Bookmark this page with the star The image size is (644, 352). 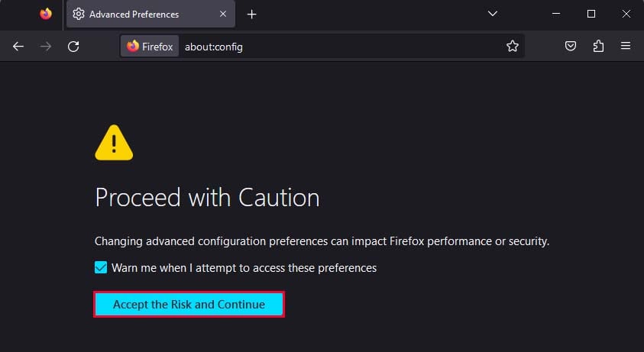(x=512, y=47)
